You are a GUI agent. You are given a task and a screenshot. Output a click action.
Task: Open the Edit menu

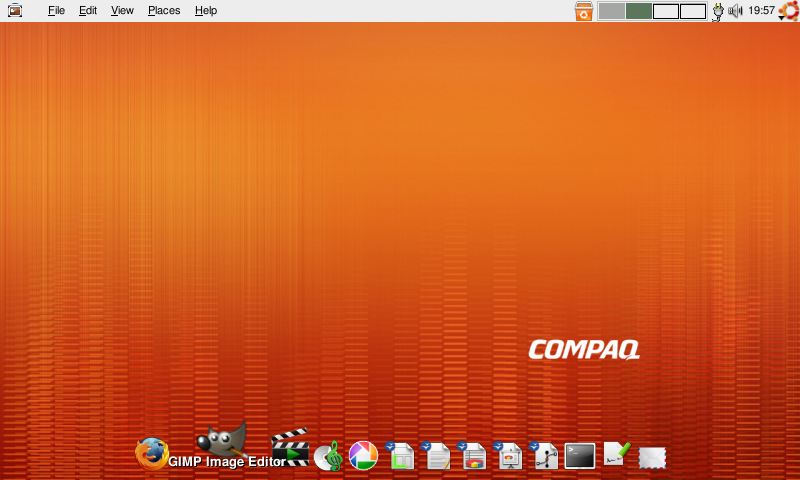[88, 10]
